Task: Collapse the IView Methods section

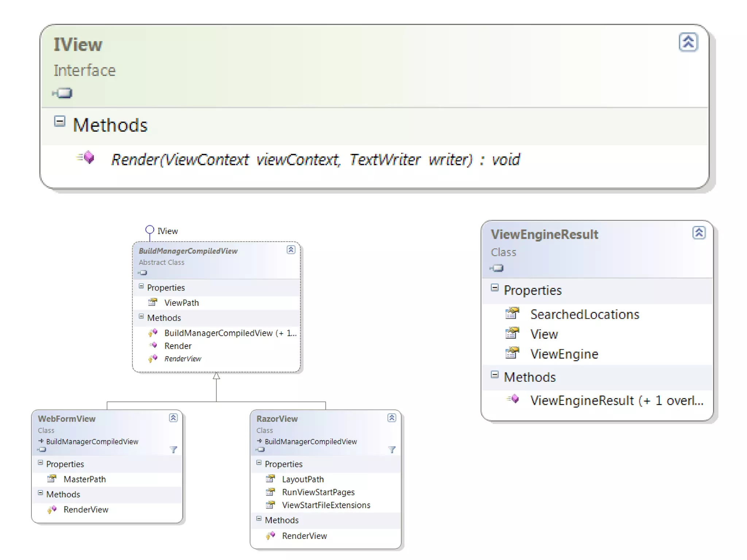Action: pyautogui.click(x=59, y=121)
